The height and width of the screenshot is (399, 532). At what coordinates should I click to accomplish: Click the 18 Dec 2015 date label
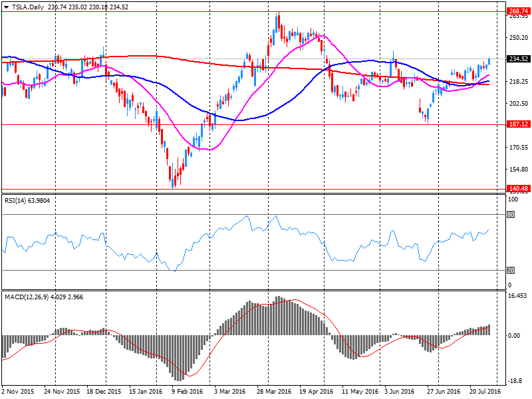[104, 392]
